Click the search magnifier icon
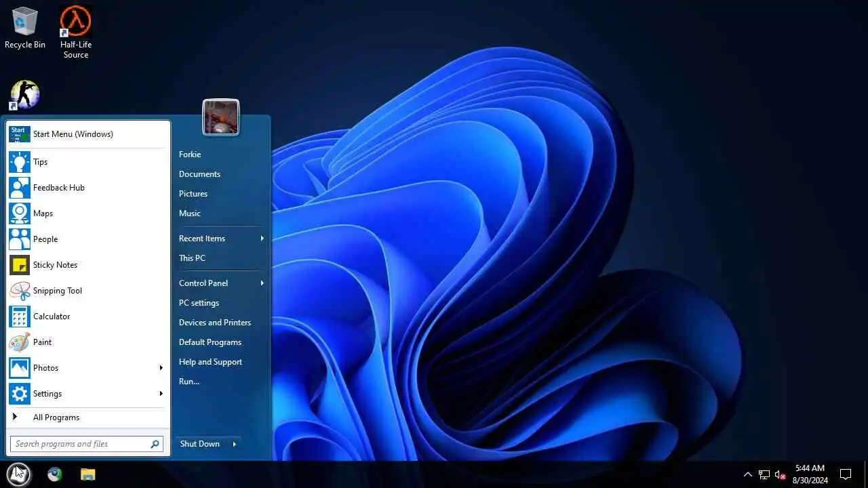The height and width of the screenshot is (488, 868). click(x=155, y=445)
